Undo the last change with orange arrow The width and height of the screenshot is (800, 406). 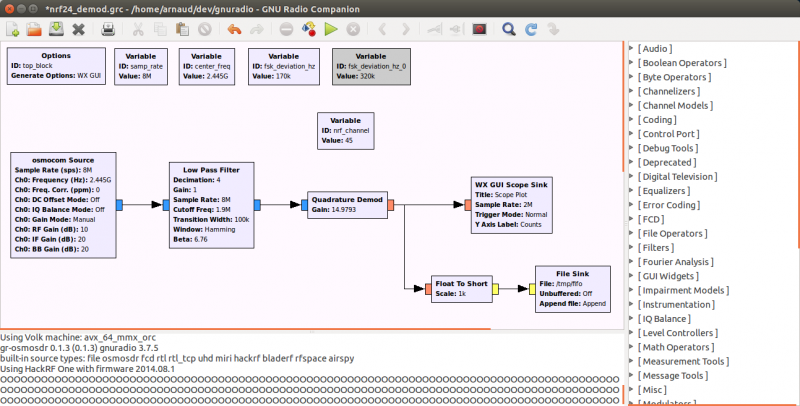tap(234, 29)
